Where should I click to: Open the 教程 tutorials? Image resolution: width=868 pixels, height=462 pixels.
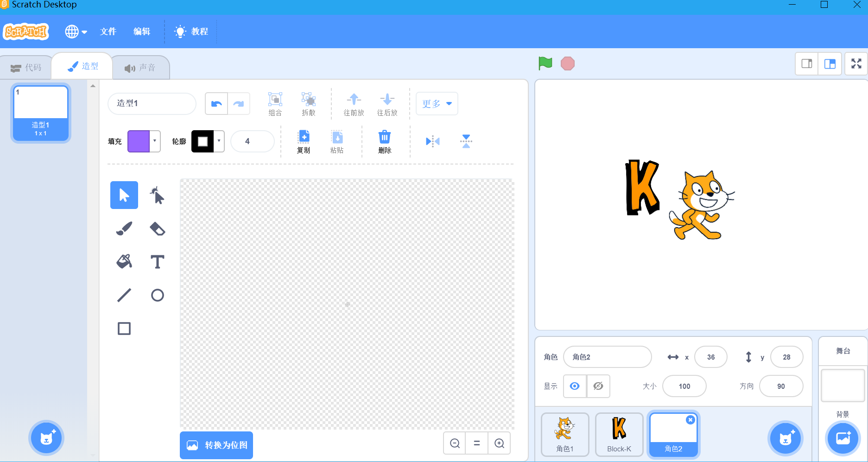coord(191,32)
